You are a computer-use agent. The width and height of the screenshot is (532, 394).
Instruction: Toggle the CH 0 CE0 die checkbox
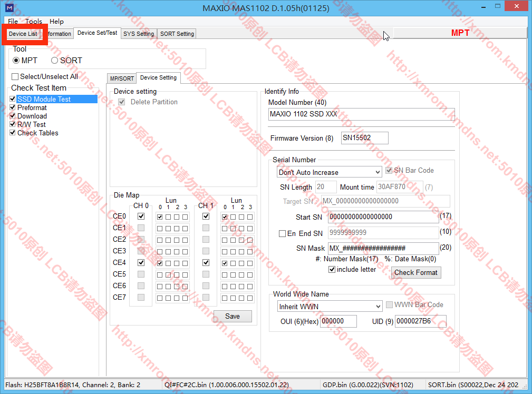point(141,216)
